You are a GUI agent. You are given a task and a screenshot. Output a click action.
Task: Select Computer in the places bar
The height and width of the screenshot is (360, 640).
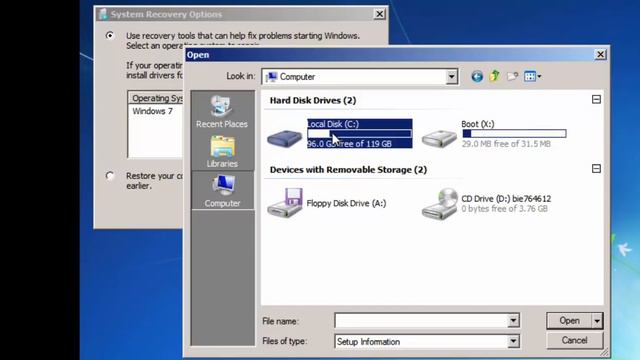point(222,191)
